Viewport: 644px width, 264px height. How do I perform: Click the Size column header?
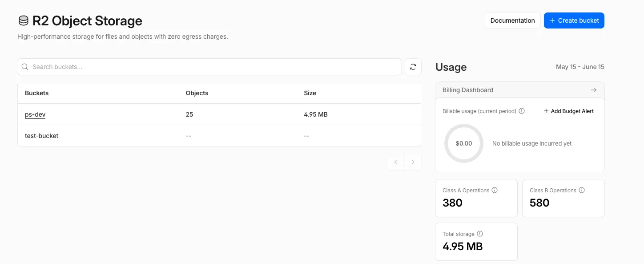(x=310, y=93)
